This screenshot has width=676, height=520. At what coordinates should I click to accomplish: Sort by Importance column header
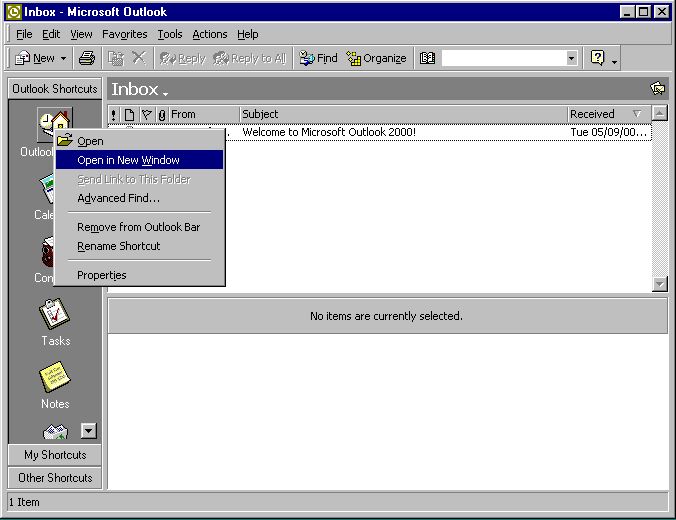[113, 115]
